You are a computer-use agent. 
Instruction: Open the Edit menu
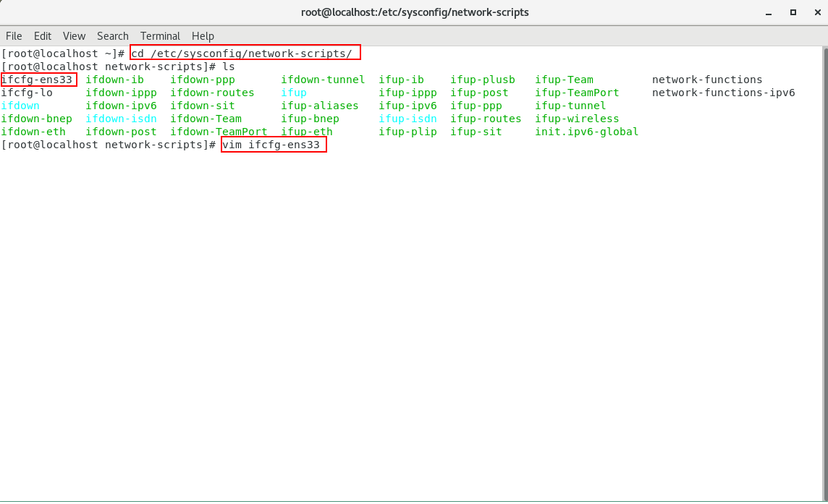[x=42, y=36]
